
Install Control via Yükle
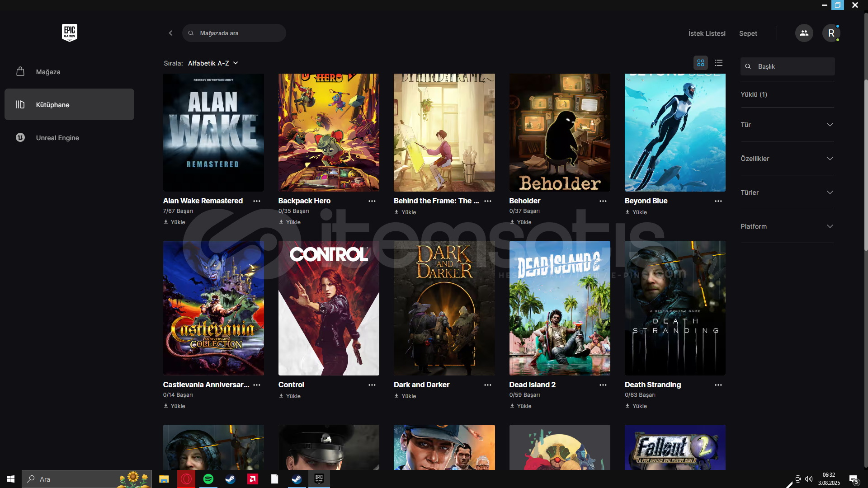[290, 396]
